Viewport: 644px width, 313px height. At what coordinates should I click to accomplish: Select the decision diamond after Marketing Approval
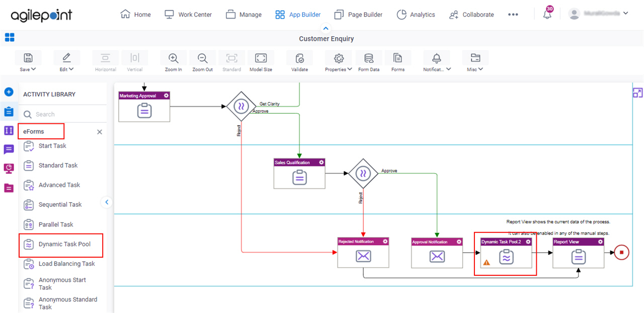[242, 107]
